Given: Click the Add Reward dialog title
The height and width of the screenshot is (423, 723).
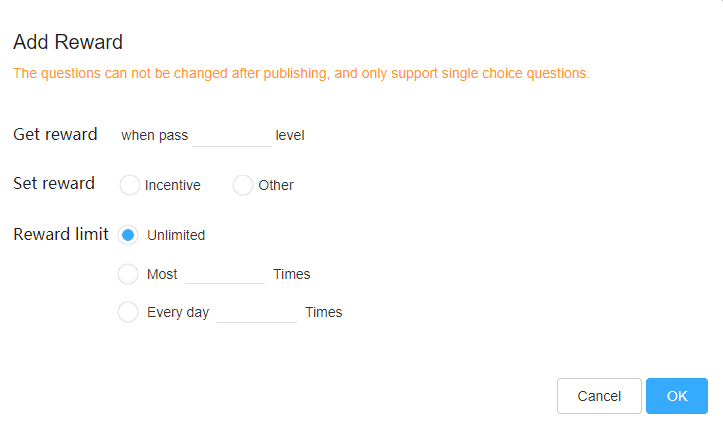Looking at the screenshot, I should pyautogui.click(x=68, y=42).
